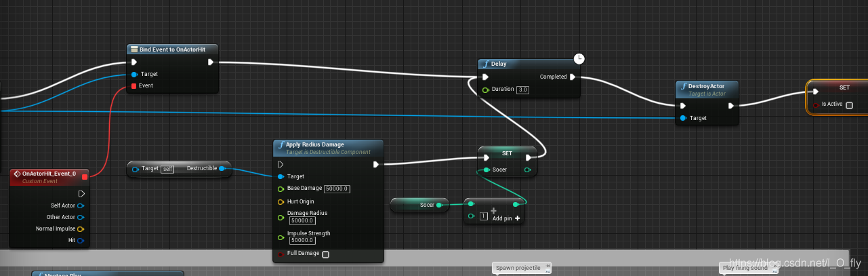
Task: Click the exec input pin on Apply Radius Damage
Action: [281, 164]
